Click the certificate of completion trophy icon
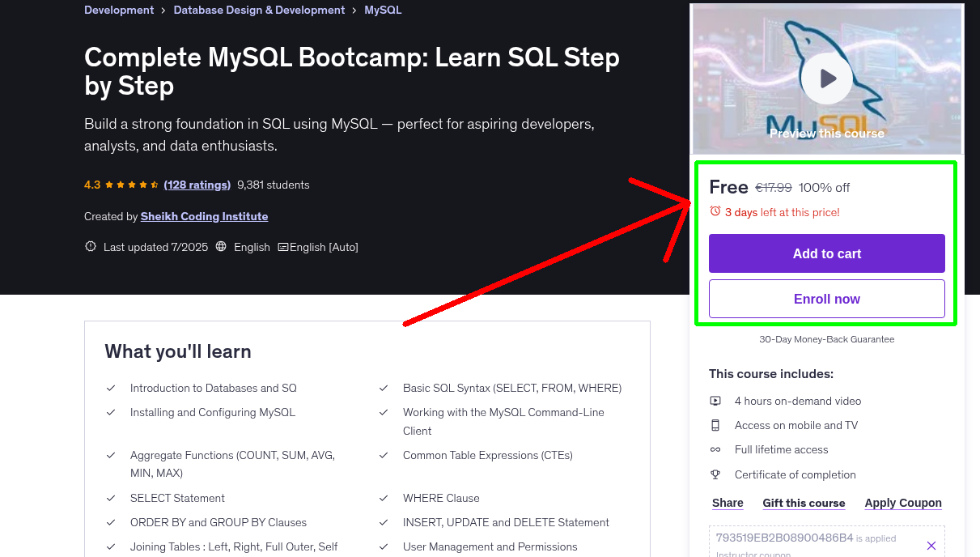 pyautogui.click(x=716, y=474)
